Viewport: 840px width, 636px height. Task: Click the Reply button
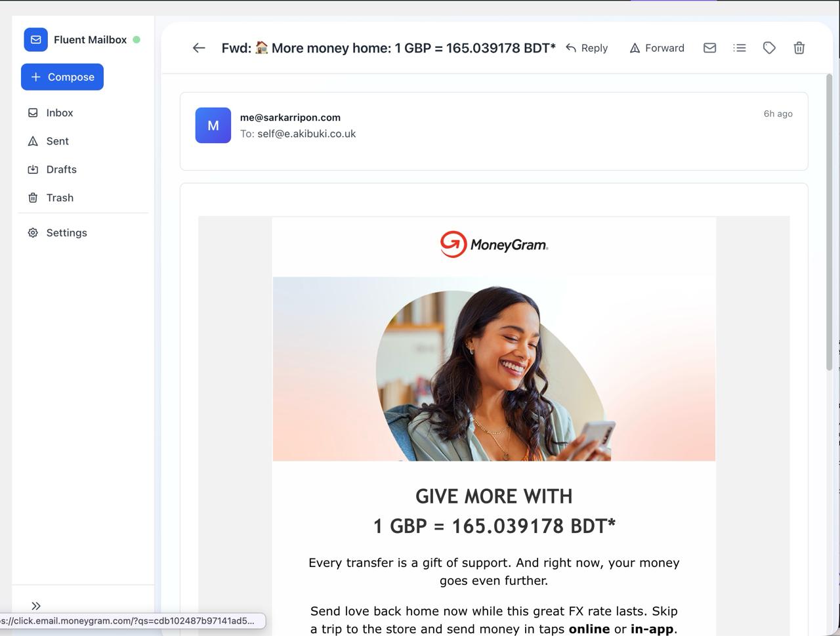[587, 48]
